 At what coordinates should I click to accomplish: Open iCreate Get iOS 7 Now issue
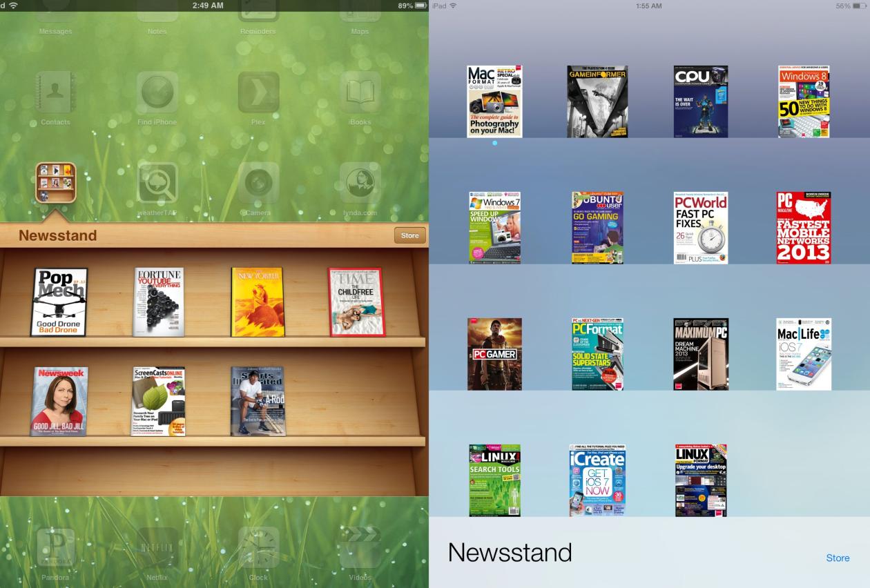point(597,480)
